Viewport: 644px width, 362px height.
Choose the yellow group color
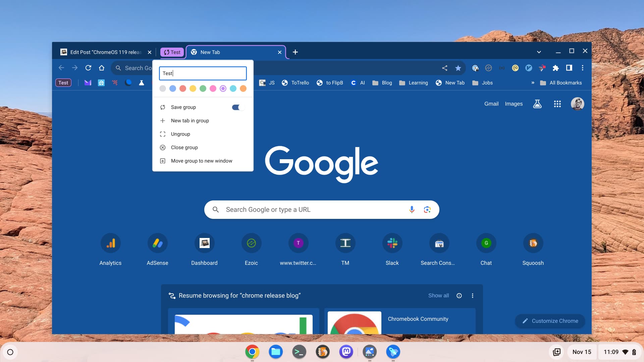(193, 88)
